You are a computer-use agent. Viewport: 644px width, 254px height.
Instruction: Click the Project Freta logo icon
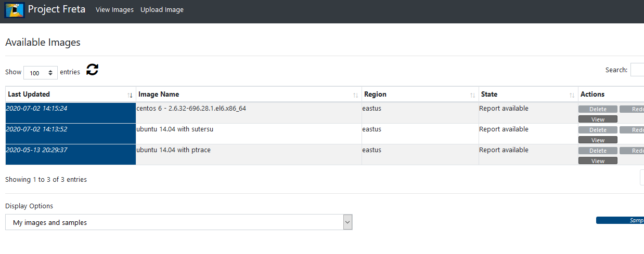coord(15,10)
